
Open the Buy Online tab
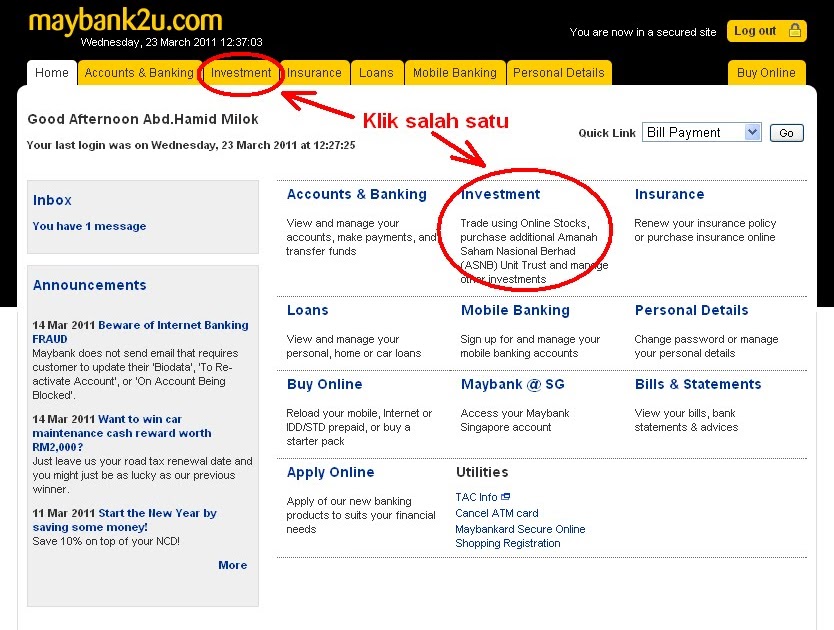(x=766, y=72)
